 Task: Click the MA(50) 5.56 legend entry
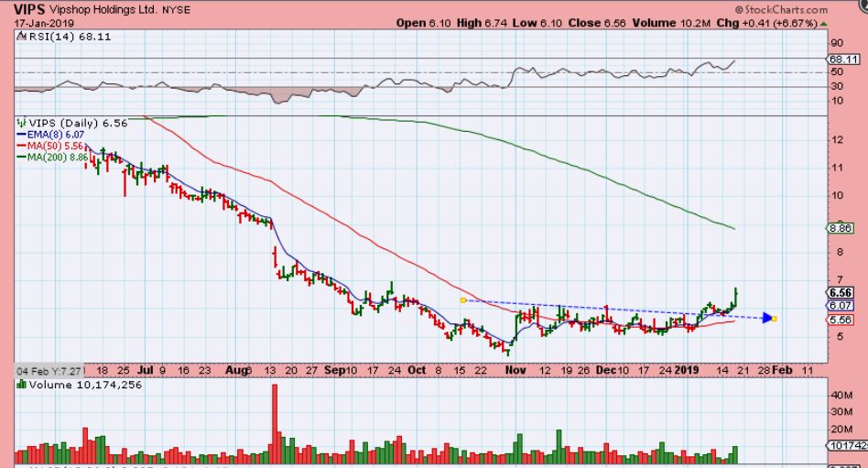tap(50, 147)
